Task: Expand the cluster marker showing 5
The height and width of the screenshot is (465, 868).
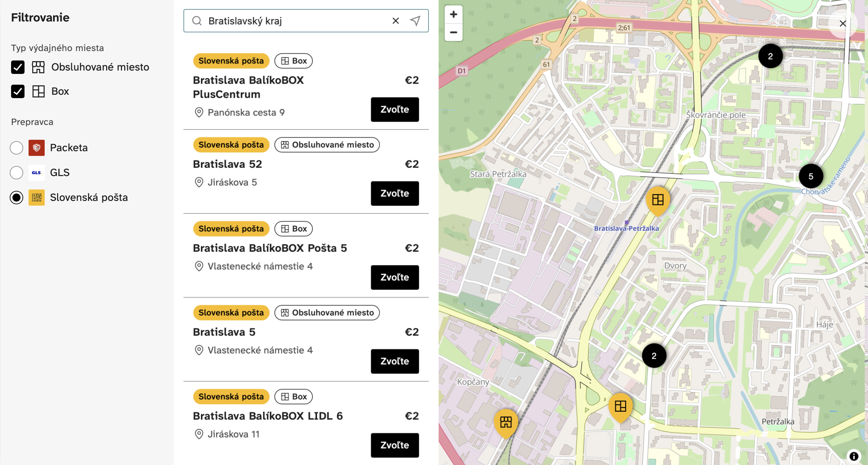Action: pyautogui.click(x=811, y=176)
